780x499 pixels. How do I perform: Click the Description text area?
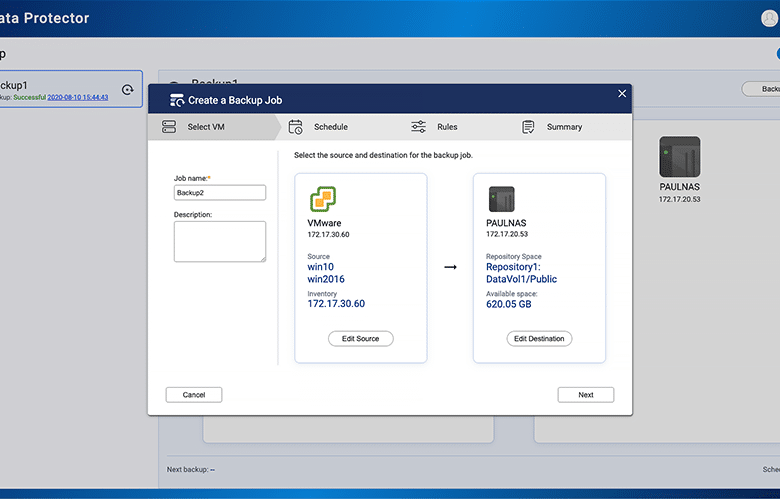point(220,242)
